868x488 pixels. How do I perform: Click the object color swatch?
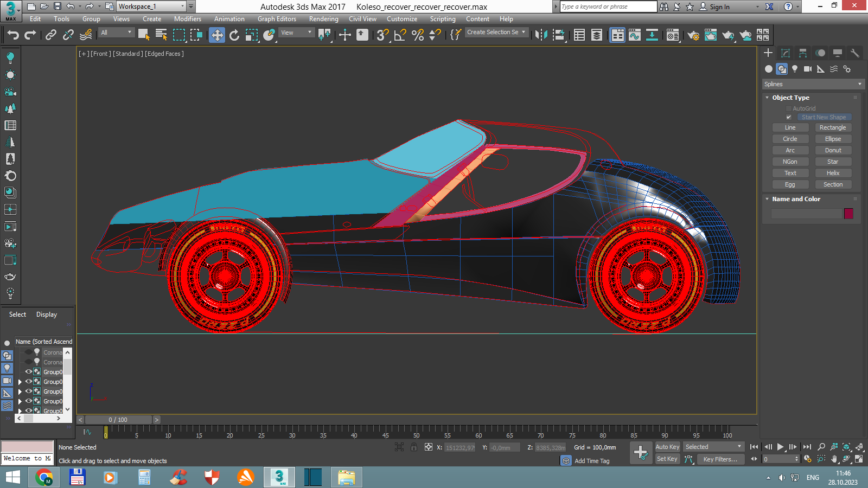coord(848,214)
